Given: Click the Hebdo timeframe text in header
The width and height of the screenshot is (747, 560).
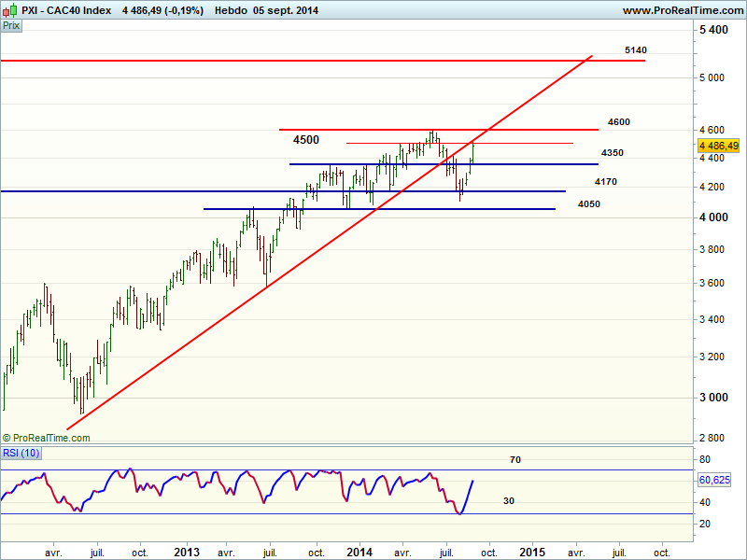Looking at the screenshot, I should [x=231, y=10].
